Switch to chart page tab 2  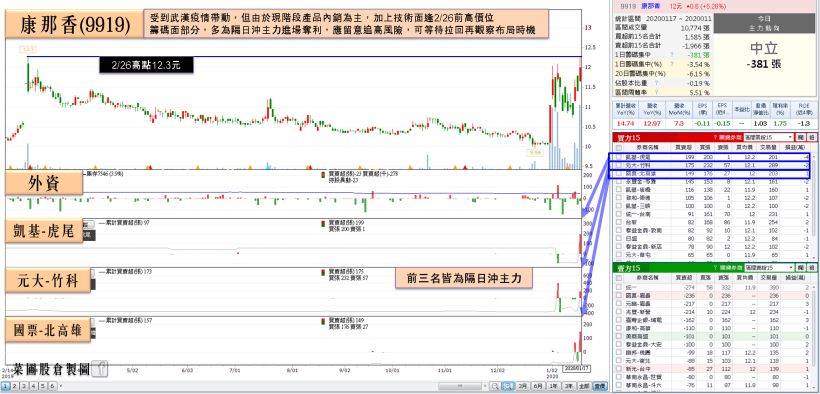tap(14, 386)
